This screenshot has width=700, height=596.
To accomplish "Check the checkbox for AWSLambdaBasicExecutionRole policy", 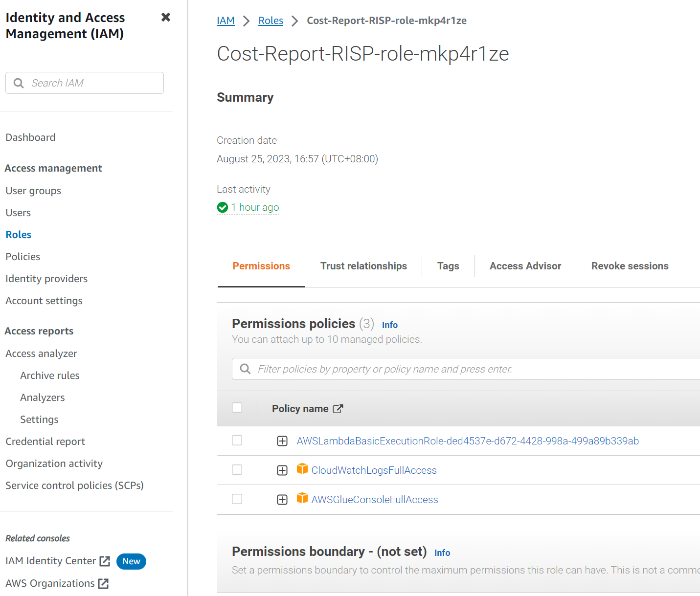I will pos(237,440).
